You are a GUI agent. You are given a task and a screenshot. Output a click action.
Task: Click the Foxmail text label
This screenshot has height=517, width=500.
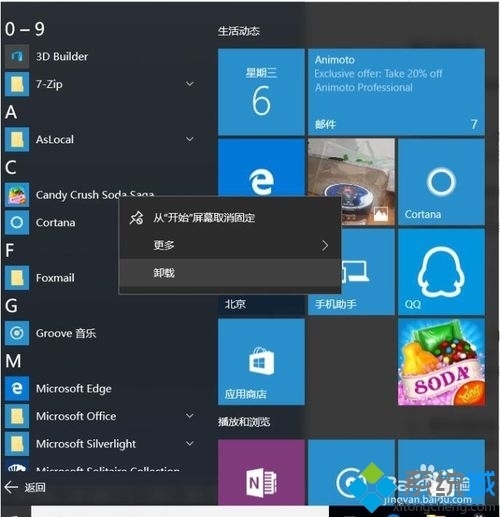[55, 278]
